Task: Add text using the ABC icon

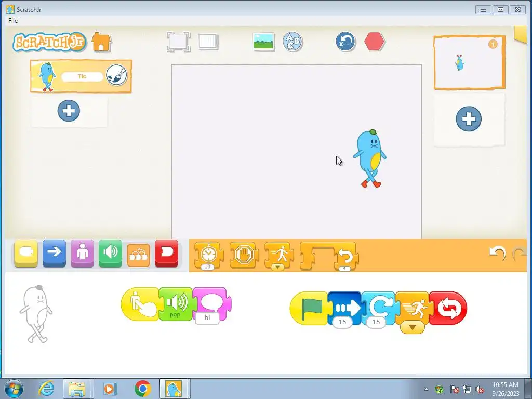Action: [292, 42]
